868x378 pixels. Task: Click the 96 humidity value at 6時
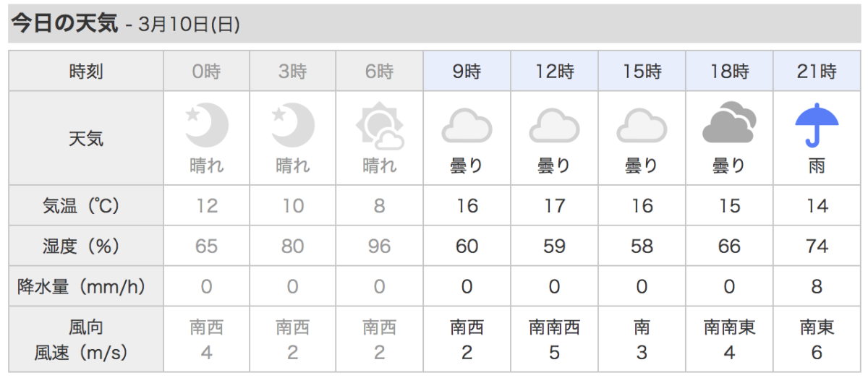coord(380,246)
